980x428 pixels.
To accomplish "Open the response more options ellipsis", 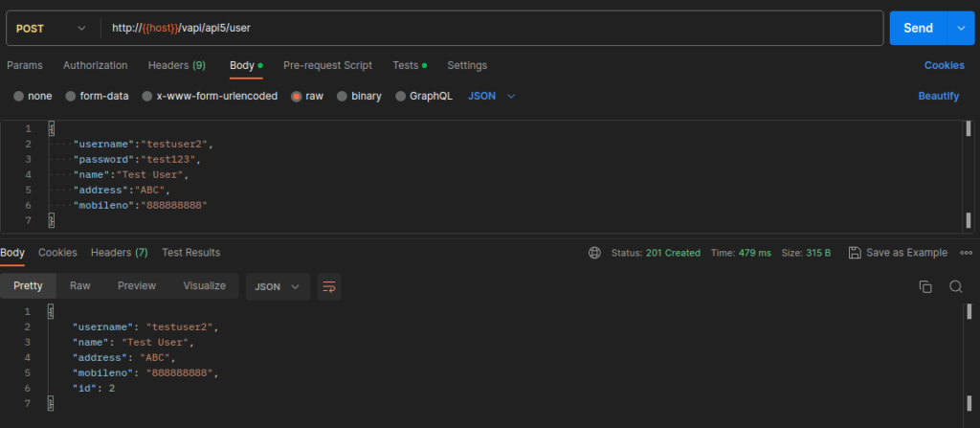I will click(967, 253).
